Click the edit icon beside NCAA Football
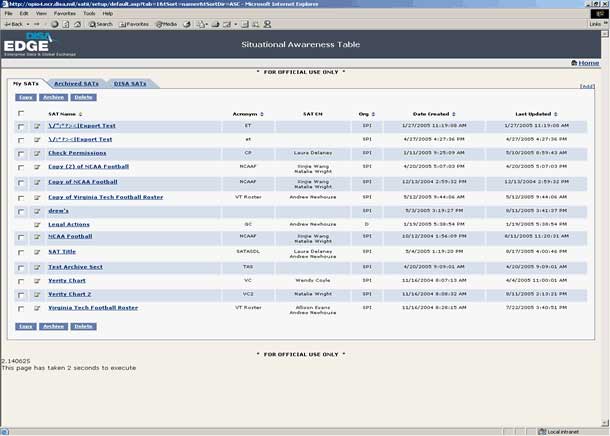 pyautogui.click(x=37, y=237)
